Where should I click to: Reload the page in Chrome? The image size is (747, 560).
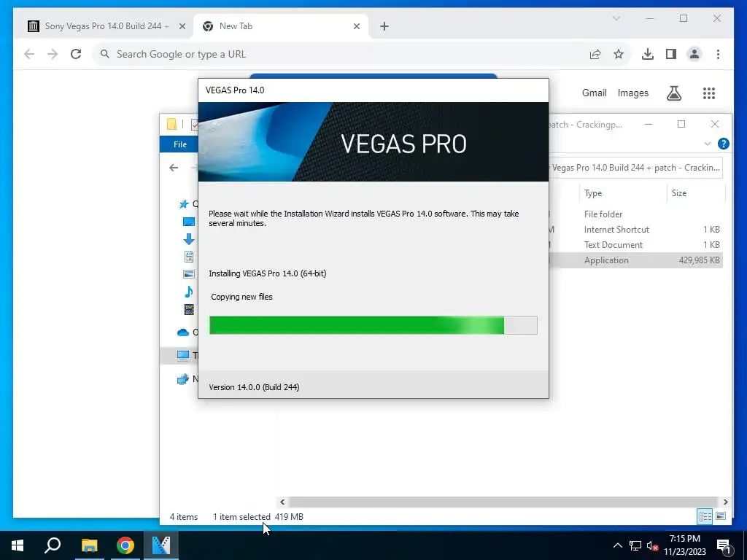[x=76, y=54]
